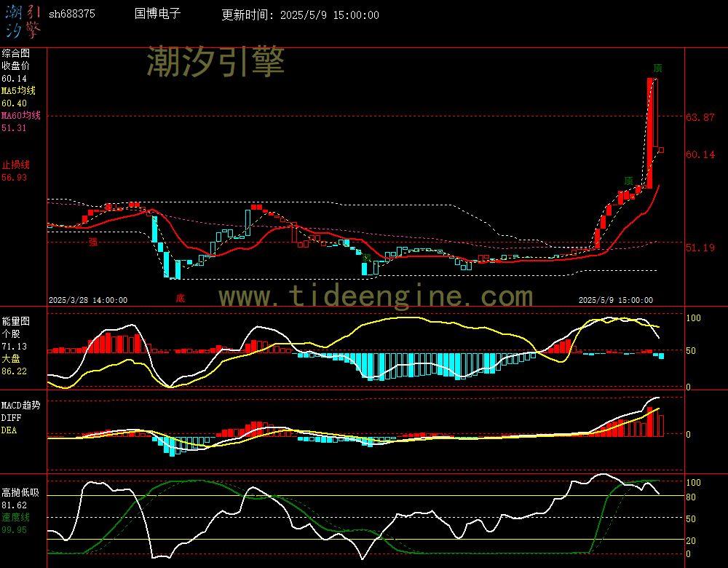Click the 80 axis label in the bottom panel
Screen dimensions: 728x568
pyautogui.click(x=691, y=497)
